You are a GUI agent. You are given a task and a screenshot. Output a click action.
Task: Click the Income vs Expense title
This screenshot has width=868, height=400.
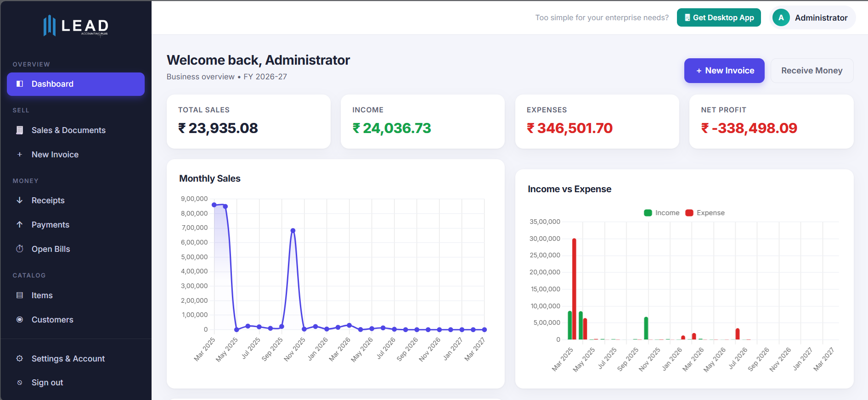point(569,189)
